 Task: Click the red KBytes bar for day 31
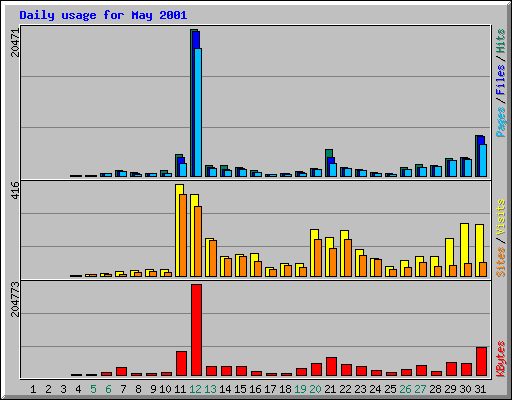pyautogui.click(x=481, y=362)
